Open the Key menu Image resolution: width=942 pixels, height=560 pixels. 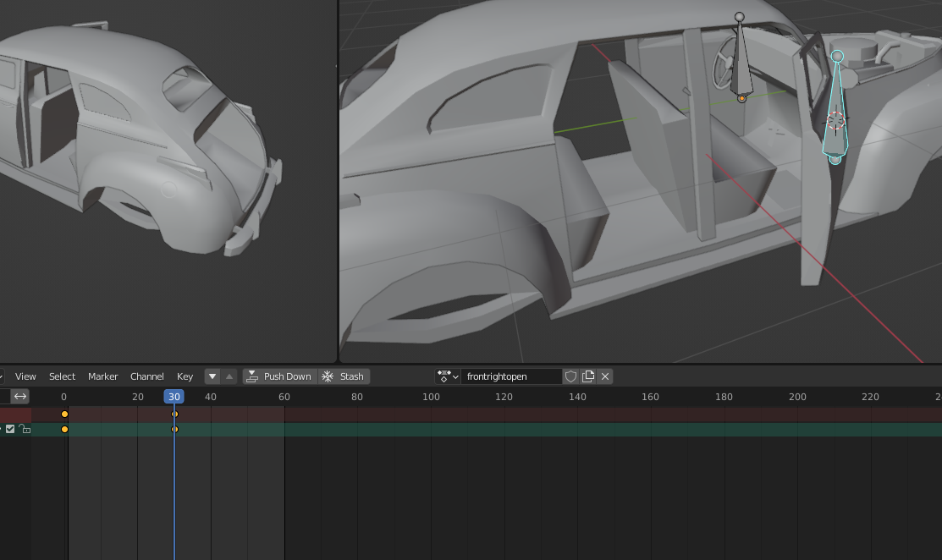[x=185, y=376]
